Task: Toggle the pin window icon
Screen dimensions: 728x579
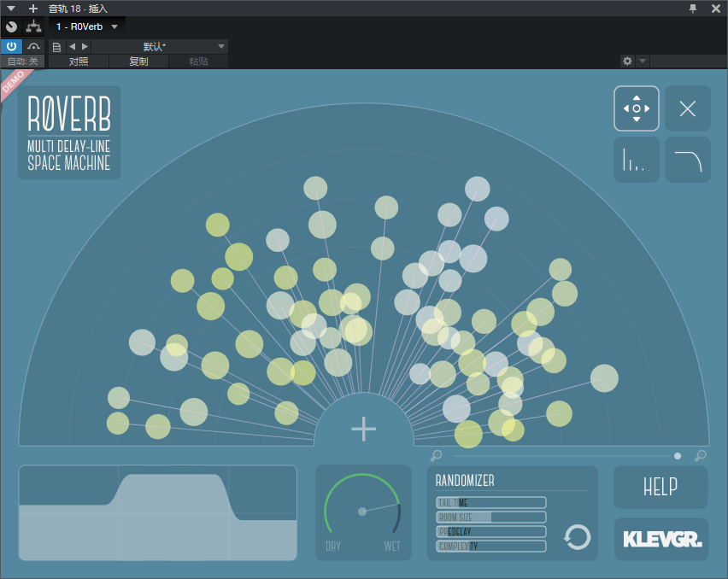Action: click(692, 9)
